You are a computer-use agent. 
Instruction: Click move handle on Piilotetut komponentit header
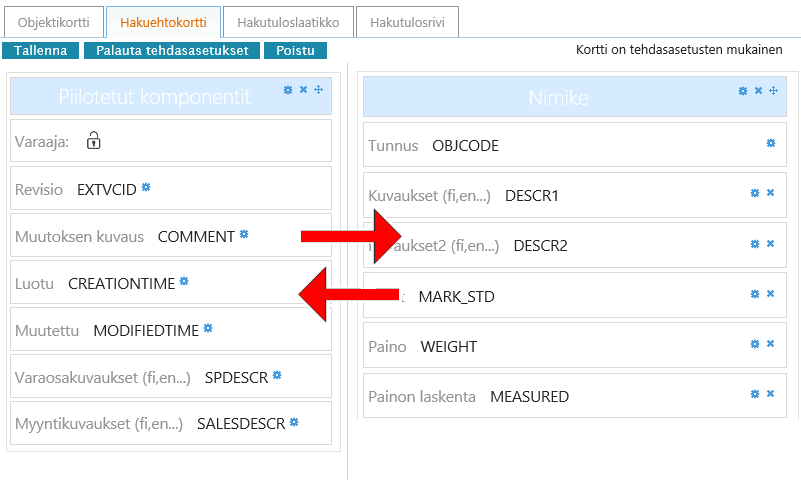point(318,90)
